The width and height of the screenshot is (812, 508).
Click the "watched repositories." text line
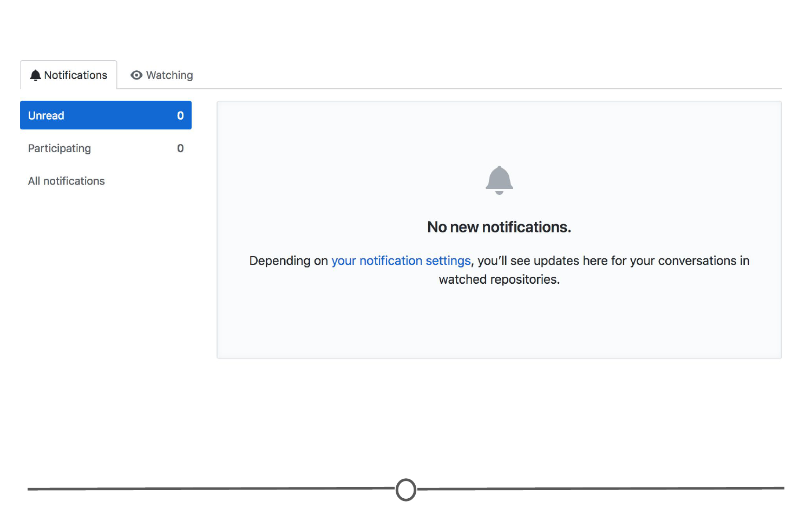point(499,279)
